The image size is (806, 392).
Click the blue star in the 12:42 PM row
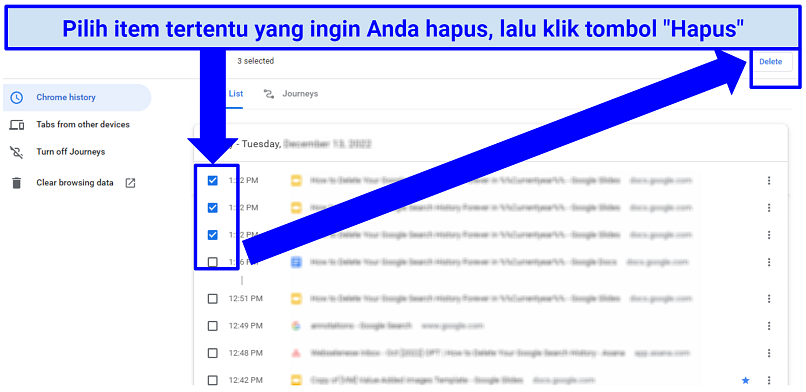(745, 380)
